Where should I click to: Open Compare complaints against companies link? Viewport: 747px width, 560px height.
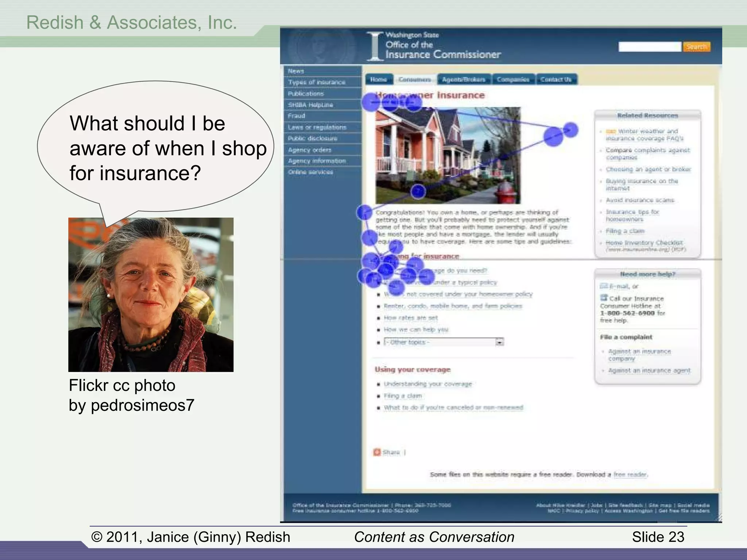click(648, 153)
